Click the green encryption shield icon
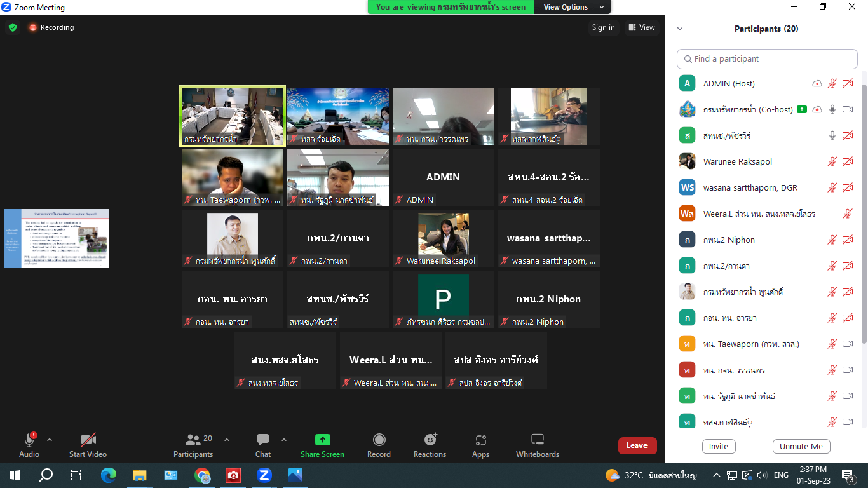This screenshot has height=488, width=868. (13, 27)
